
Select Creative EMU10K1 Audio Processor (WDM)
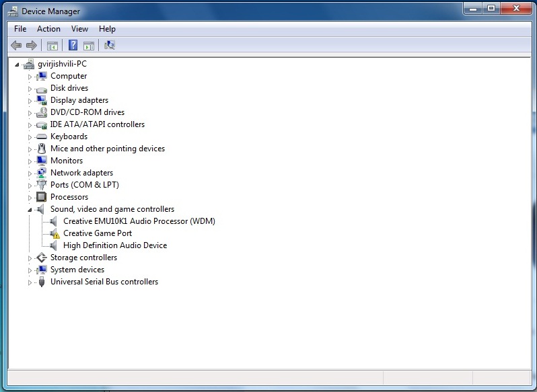(139, 221)
